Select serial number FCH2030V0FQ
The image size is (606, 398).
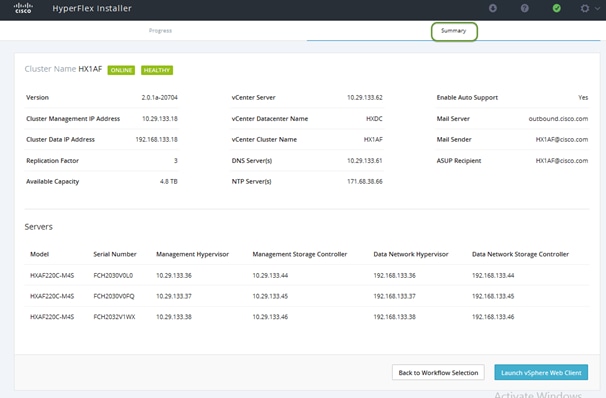point(114,296)
